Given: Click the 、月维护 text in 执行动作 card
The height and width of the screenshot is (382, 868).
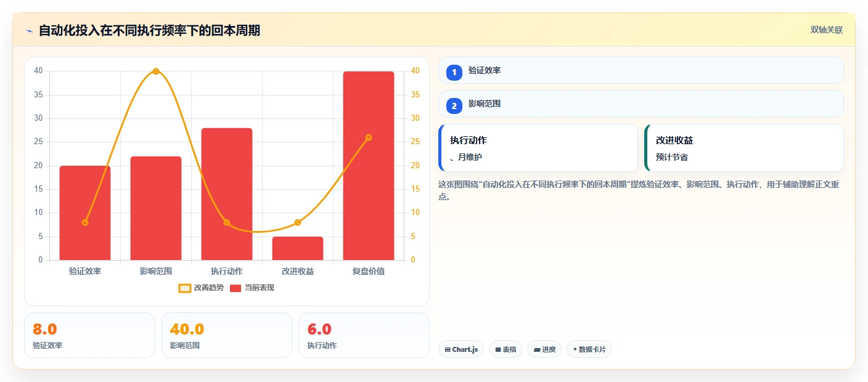Looking at the screenshot, I should (466, 157).
